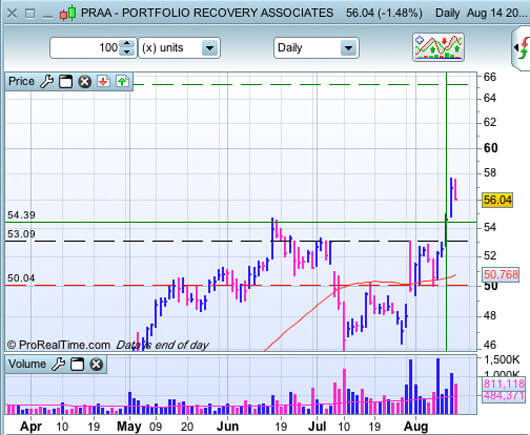Image resolution: width=530 pixels, height=435 pixels.
Task: Click the 56.04 current price tag
Action: click(x=498, y=200)
